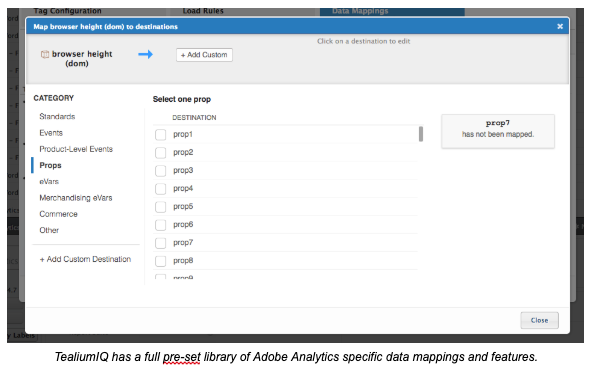Switch to the eVars category
The width and height of the screenshot is (592, 369).
pos(49,182)
